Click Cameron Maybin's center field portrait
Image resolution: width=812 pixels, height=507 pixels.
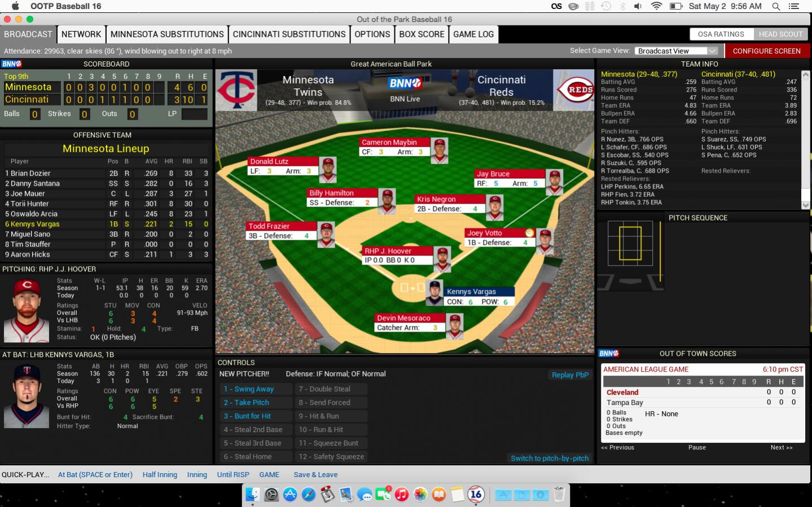[439, 151]
